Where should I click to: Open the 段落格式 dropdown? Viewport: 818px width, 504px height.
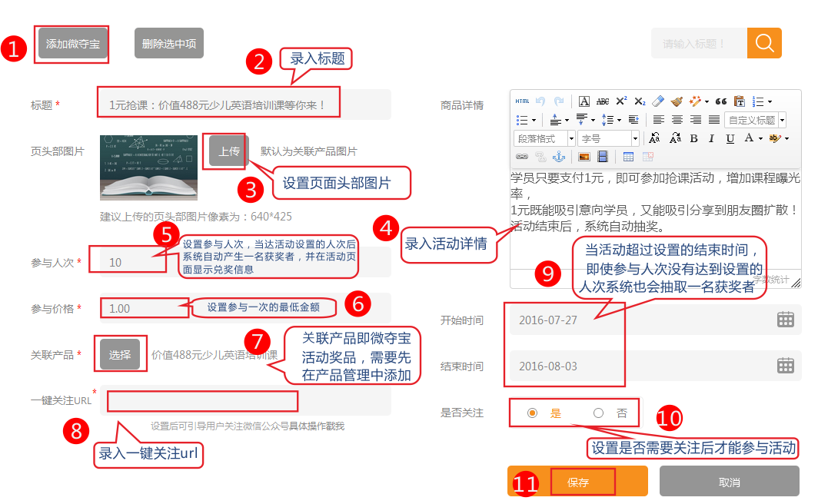[544, 138]
